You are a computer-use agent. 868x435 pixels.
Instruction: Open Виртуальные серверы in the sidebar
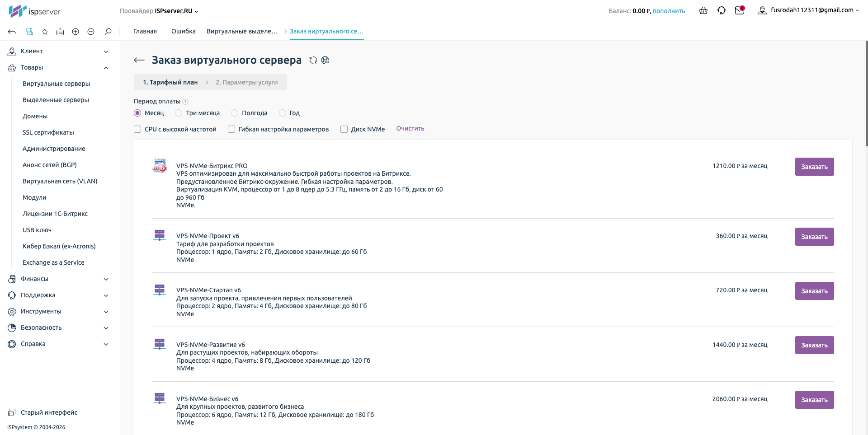57,84
